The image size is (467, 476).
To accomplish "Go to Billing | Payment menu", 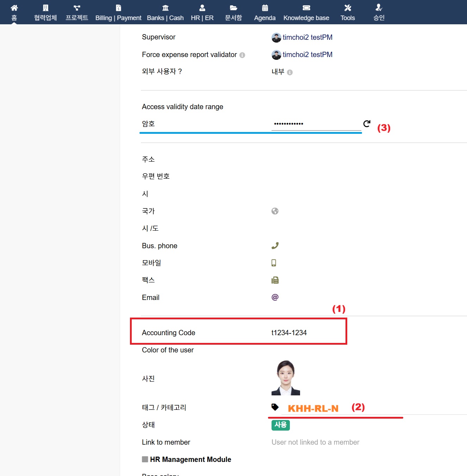I will click(x=118, y=12).
